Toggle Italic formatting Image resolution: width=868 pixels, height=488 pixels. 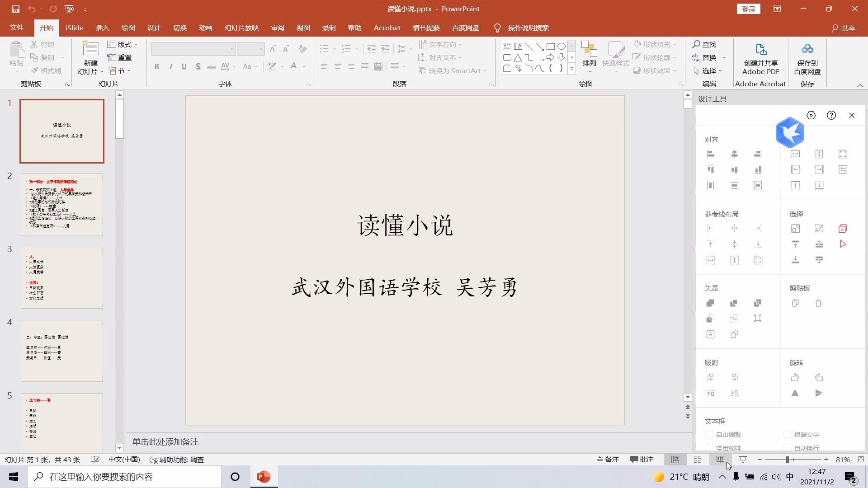pyautogui.click(x=170, y=66)
